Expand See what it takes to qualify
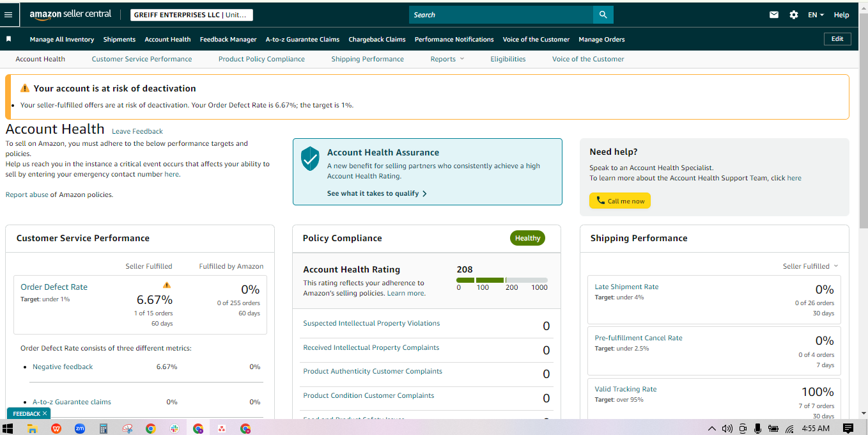This screenshot has width=868, height=435. (x=376, y=193)
